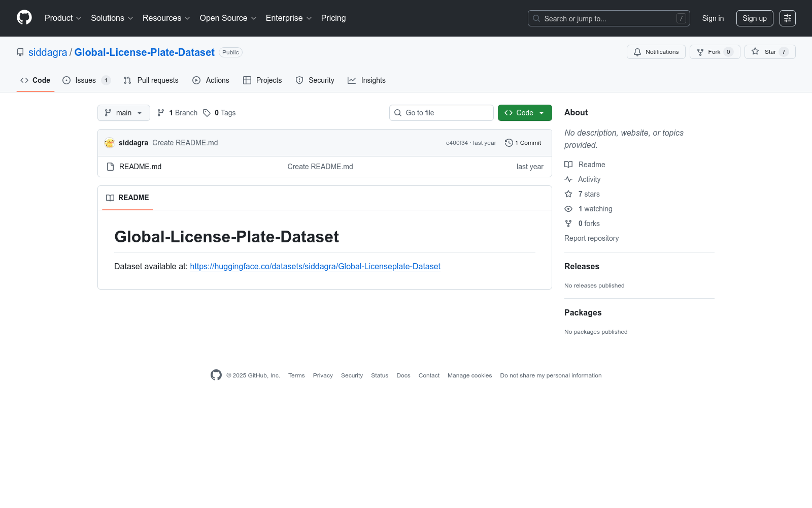Open the main branch selector dropdown

[124, 113]
